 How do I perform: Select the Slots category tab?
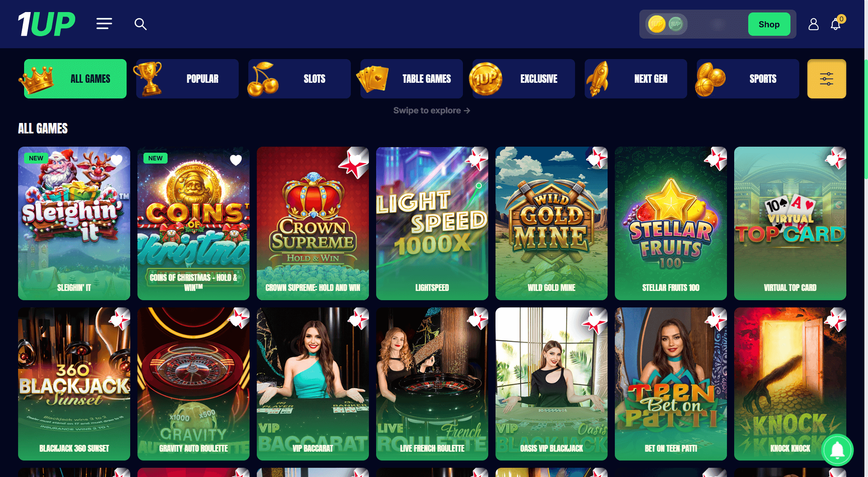click(x=299, y=79)
